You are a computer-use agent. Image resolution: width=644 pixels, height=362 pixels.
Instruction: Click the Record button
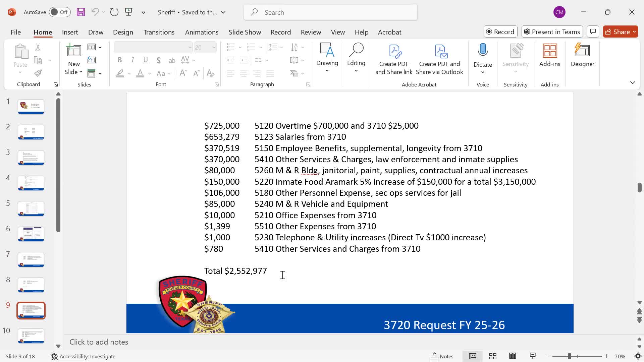(x=500, y=32)
